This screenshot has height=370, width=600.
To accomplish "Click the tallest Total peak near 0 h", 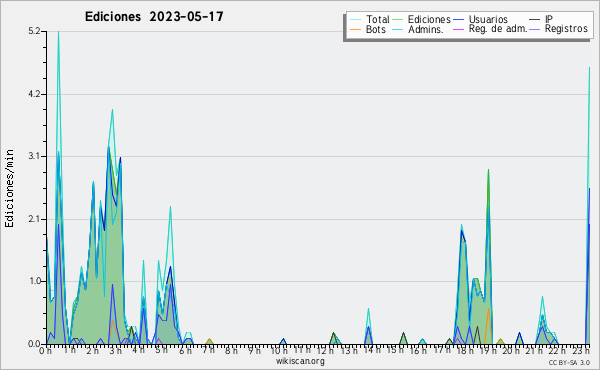I will pyautogui.click(x=58, y=32).
